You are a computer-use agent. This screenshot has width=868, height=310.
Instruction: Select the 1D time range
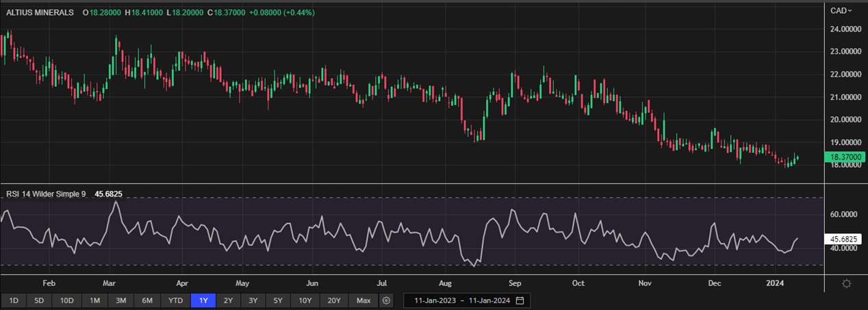14,300
